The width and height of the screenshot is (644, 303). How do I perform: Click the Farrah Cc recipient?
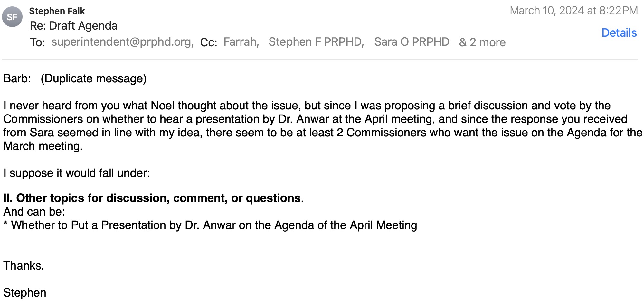pos(241,42)
